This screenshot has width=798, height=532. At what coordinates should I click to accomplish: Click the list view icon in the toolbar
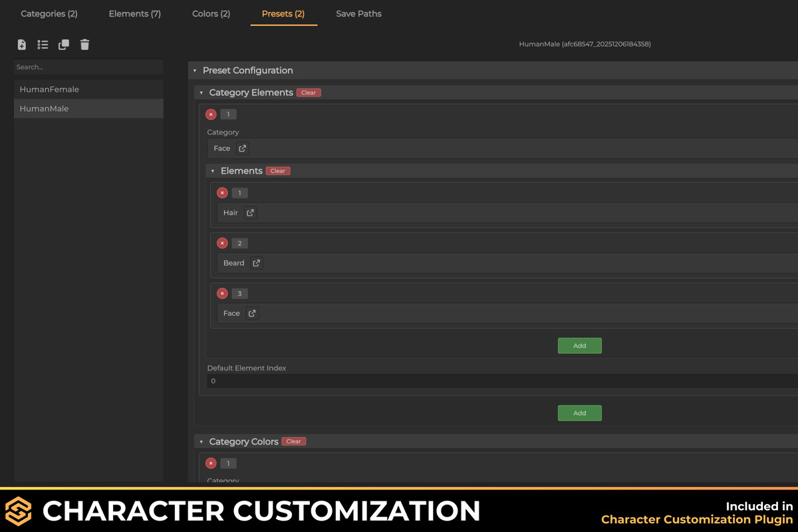(43, 45)
